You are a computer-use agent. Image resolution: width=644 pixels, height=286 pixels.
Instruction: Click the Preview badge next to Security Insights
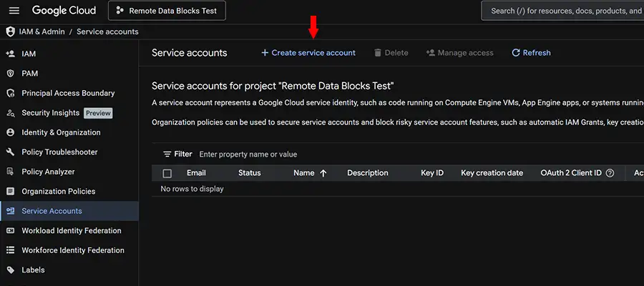[x=98, y=113]
